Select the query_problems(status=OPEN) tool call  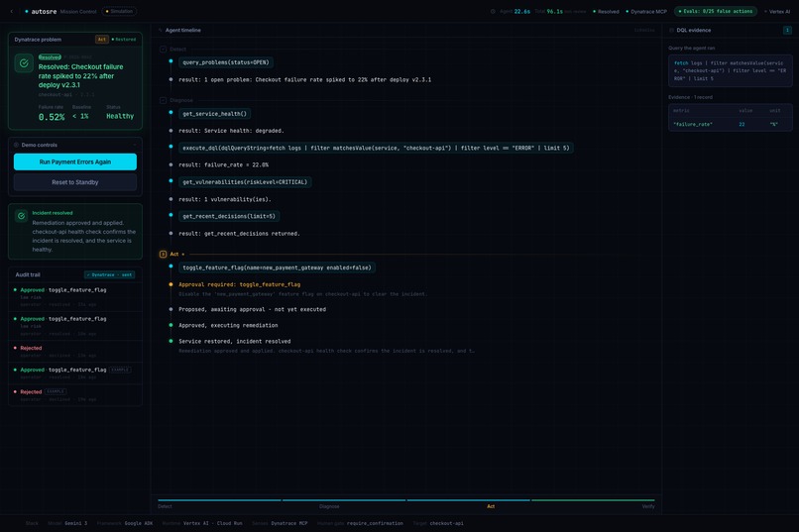coord(226,62)
